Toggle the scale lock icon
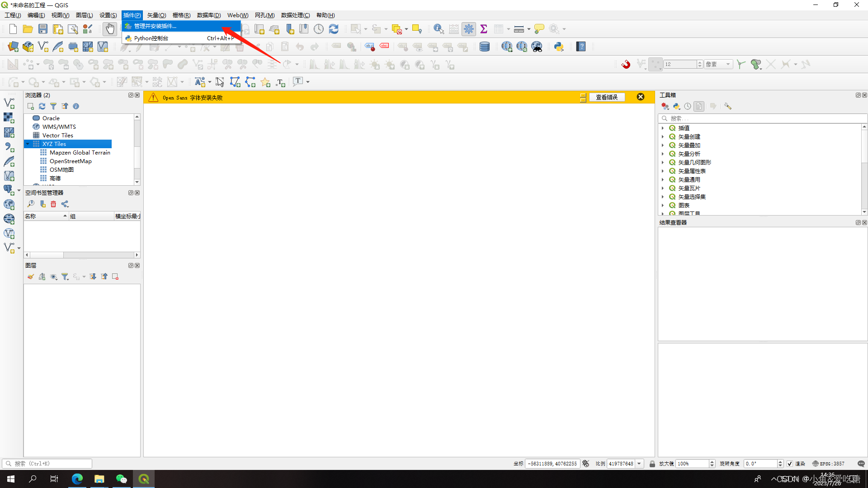This screenshot has height=488, width=868. [652, 464]
